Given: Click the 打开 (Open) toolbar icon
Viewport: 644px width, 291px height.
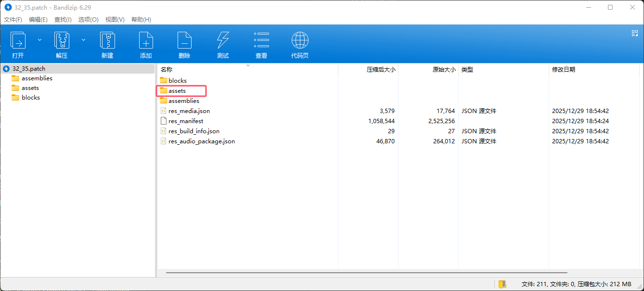Looking at the screenshot, I should (18, 40).
